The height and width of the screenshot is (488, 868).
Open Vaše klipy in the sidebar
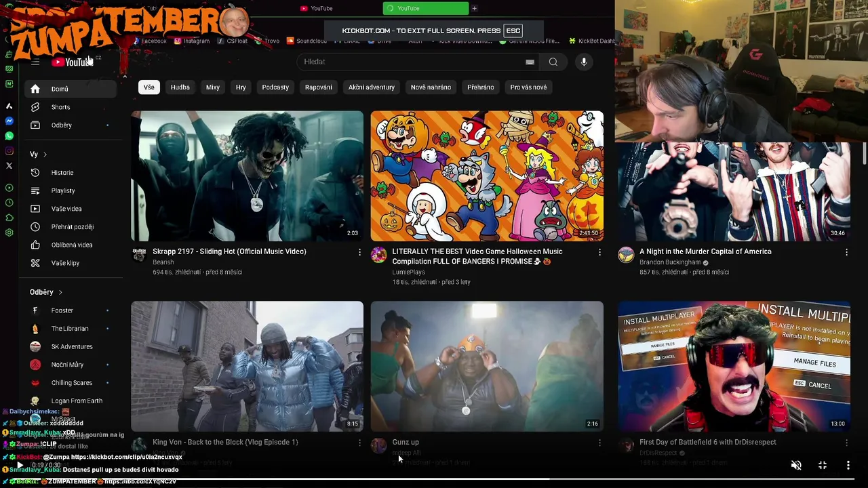click(x=71, y=263)
